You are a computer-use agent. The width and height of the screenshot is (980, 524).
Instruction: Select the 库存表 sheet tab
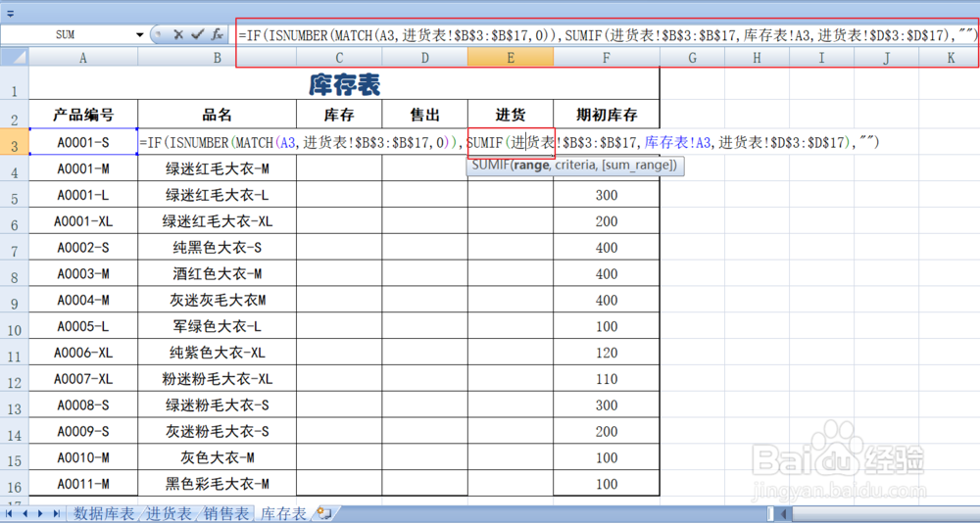tap(284, 514)
